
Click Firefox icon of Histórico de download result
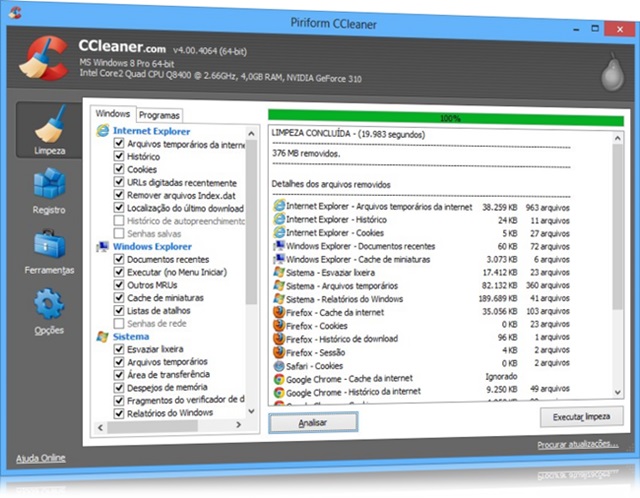(x=279, y=338)
